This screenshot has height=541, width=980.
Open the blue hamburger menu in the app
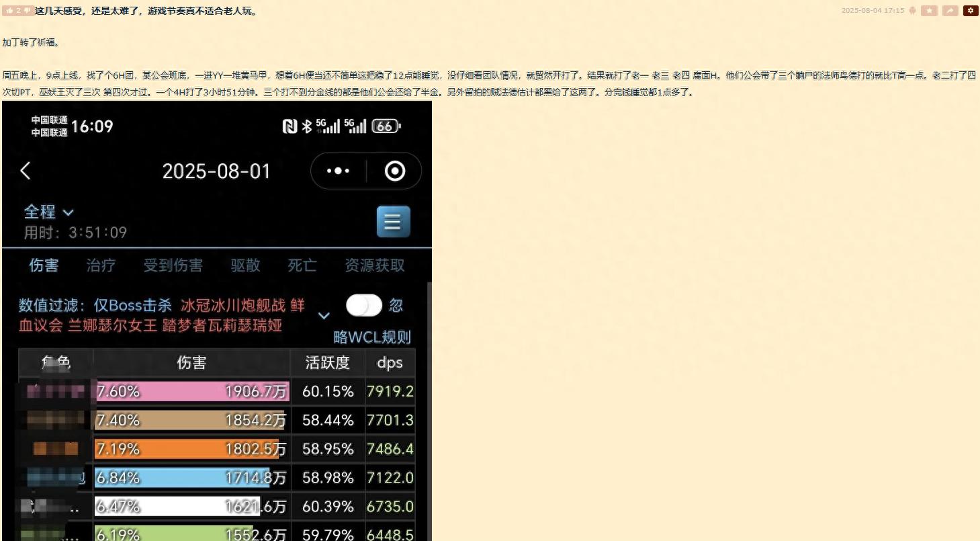point(393,222)
